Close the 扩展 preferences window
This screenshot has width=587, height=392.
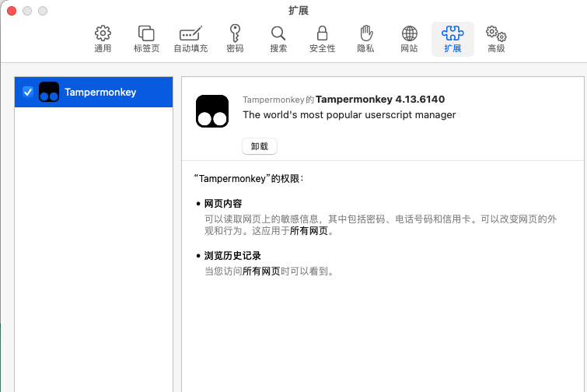coord(12,11)
